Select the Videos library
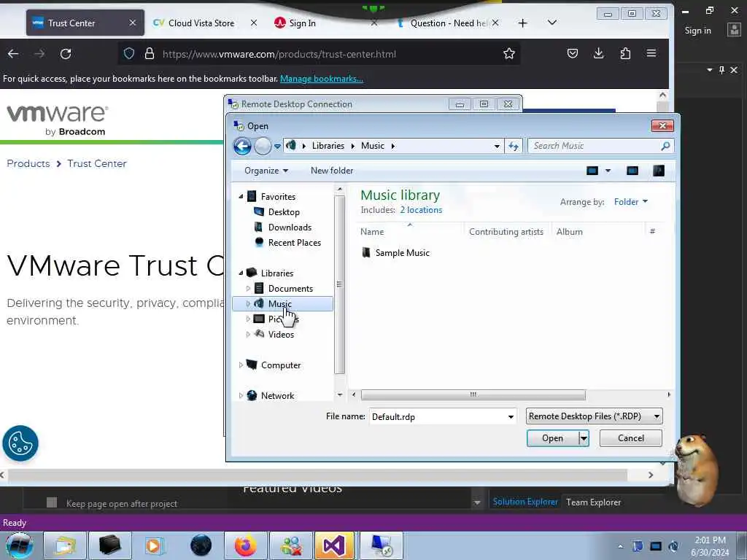Image resolution: width=747 pixels, height=560 pixels. [281, 334]
